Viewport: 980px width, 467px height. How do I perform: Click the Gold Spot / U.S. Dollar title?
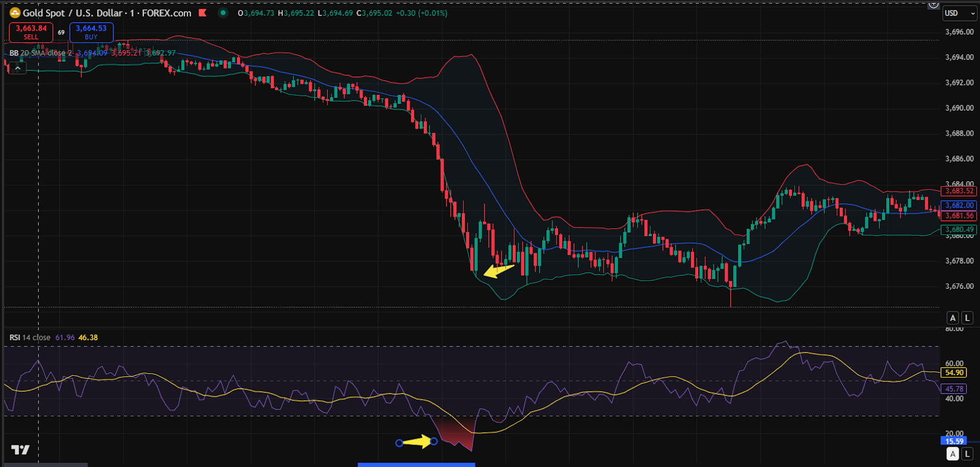coord(73,13)
